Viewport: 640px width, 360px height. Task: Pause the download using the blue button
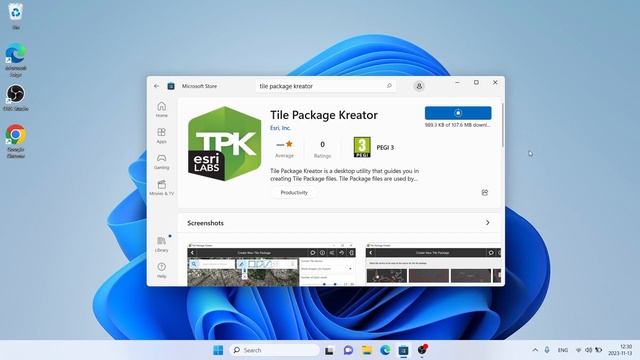click(458, 113)
